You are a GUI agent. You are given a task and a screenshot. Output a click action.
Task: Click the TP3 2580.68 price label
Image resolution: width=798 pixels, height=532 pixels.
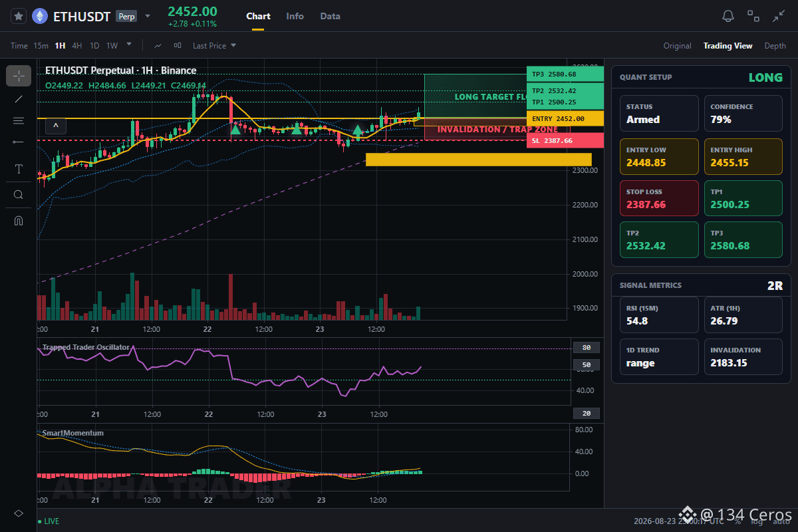tap(565, 74)
